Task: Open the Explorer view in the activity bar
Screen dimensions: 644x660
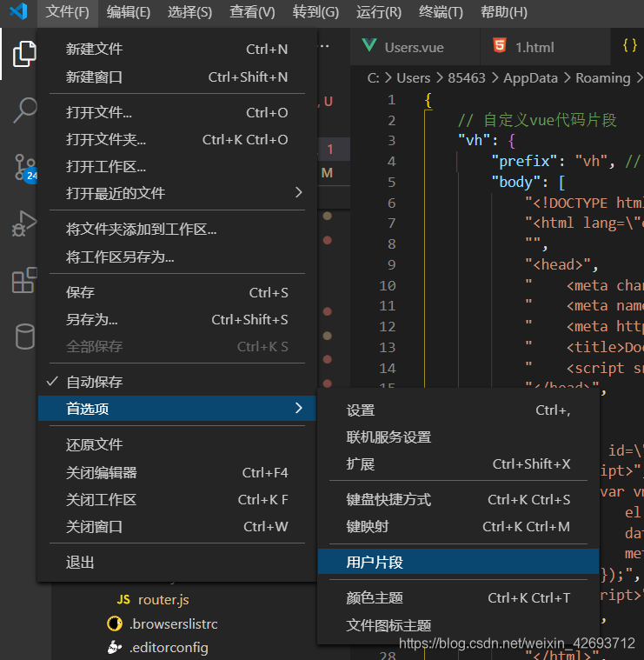Action: pos(24,54)
